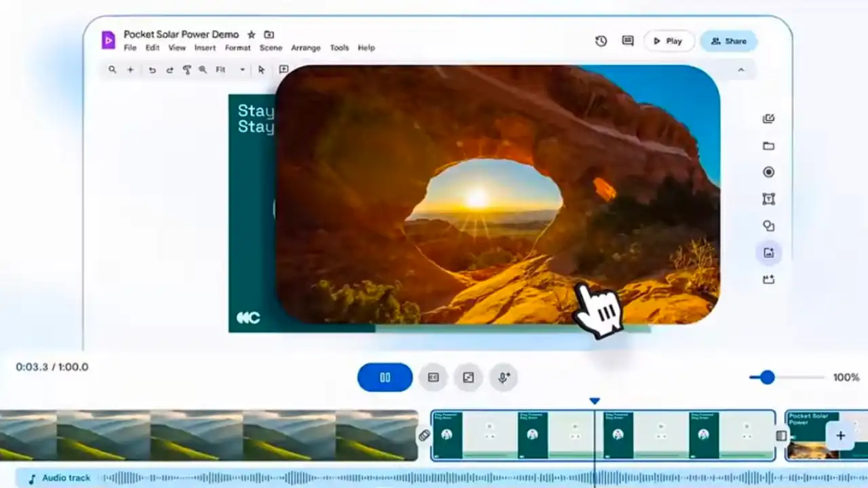Click the microphone voiceover icon
The height and width of the screenshot is (488, 868).
pos(504,378)
